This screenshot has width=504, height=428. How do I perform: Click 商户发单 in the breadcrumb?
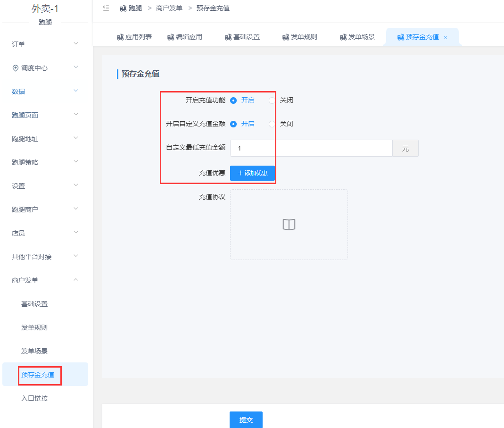coord(169,8)
